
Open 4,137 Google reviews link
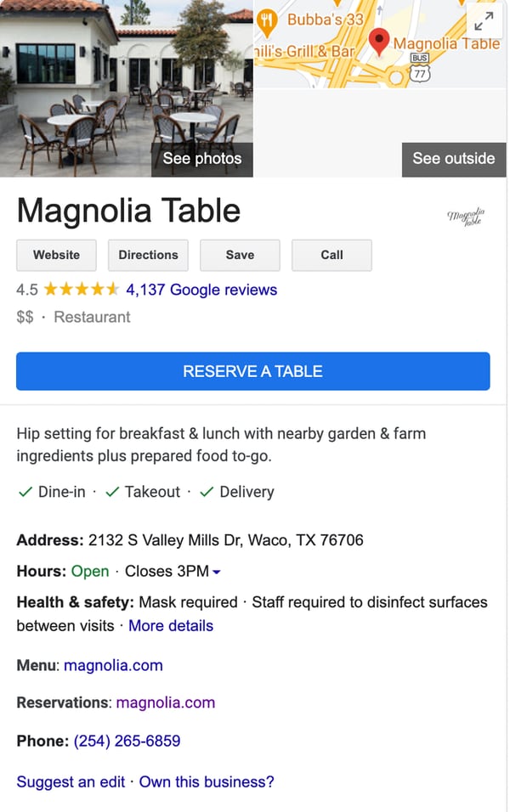201,290
